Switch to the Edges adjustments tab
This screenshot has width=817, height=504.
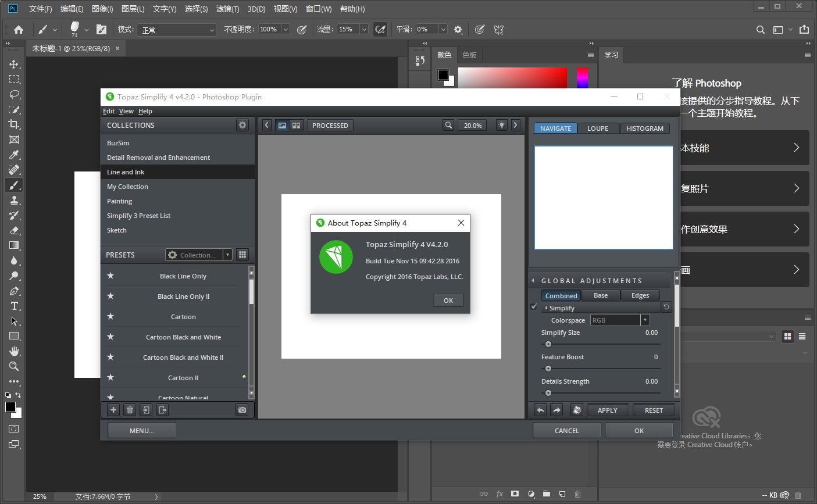click(640, 295)
